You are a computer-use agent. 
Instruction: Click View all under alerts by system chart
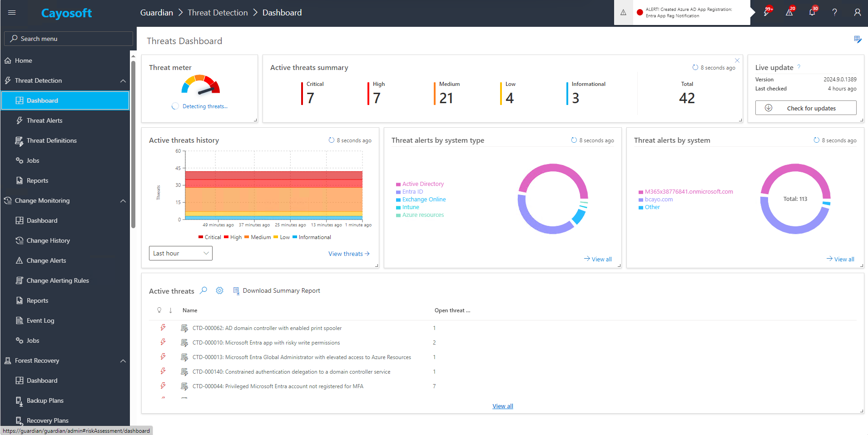840,259
